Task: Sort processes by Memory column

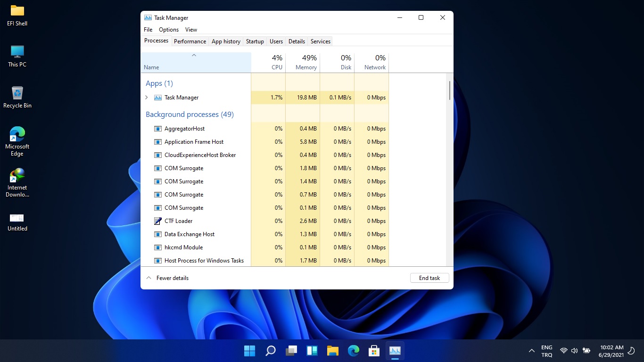Action: point(303,63)
